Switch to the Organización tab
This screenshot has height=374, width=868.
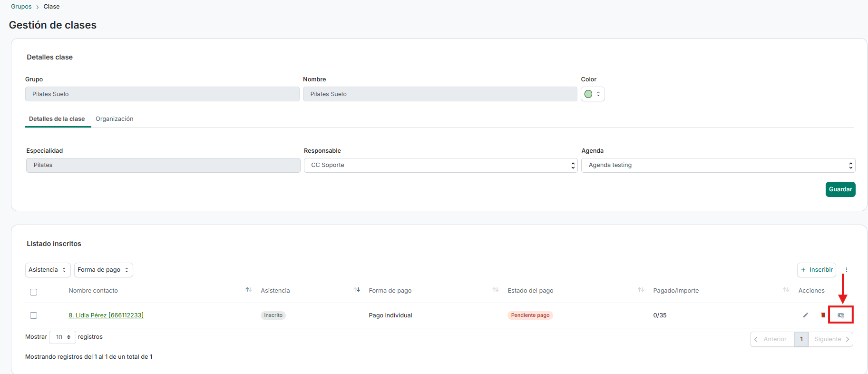click(x=115, y=119)
